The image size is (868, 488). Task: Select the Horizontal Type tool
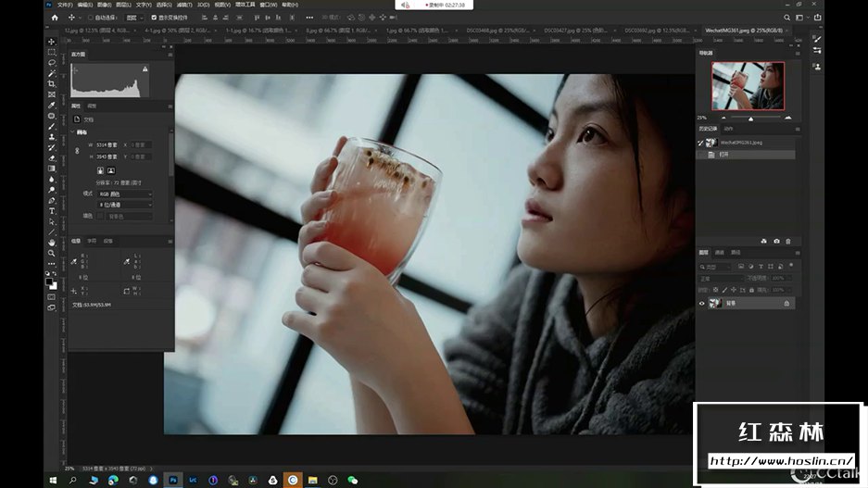[52, 211]
